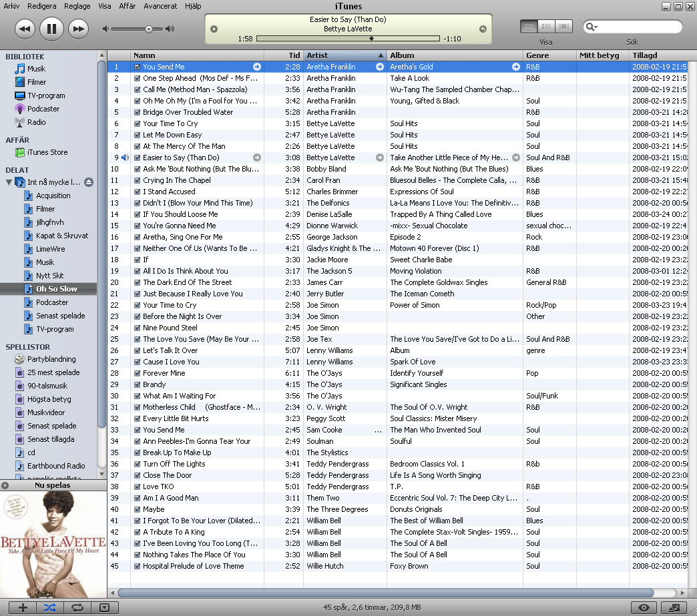Sort by Tillagd date column
697x616 pixels.
pos(659,55)
